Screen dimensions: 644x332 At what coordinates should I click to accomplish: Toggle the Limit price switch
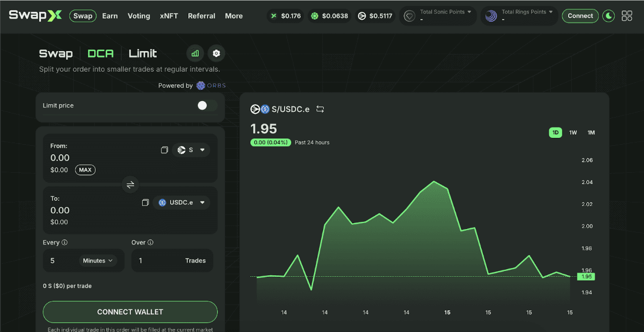(207, 106)
